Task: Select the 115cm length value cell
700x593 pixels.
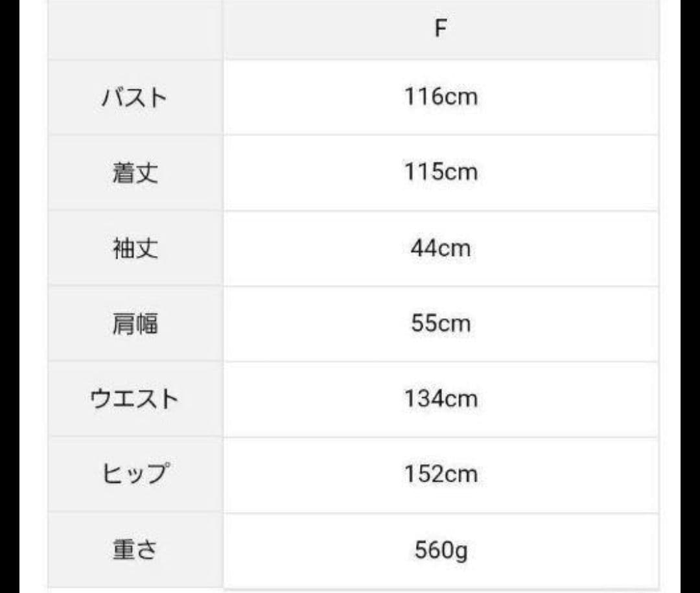Action: click(x=441, y=172)
